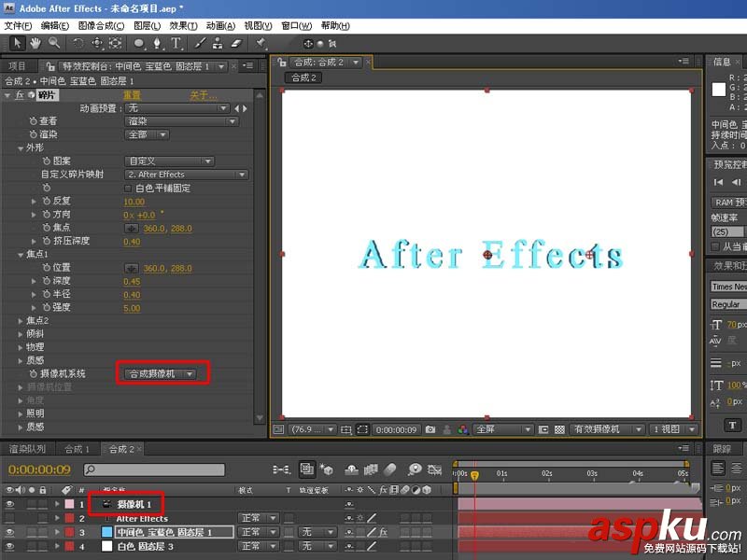Click the 合成 2 breadcrumb button in viewer
The image size is (747, 560).
coord(303,77)
